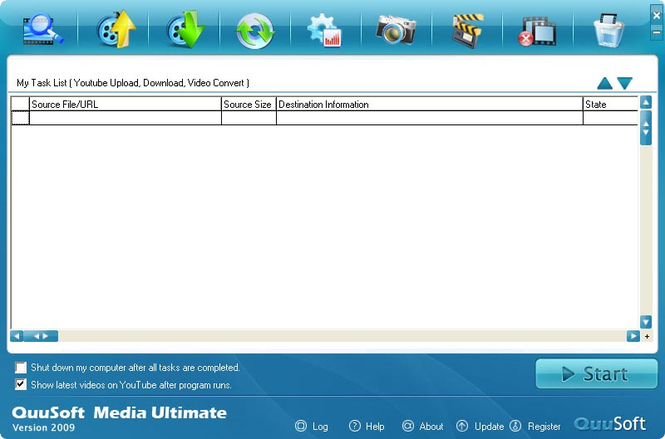Move task down with triangle arrow
Screen dimensions: 665x439
(624, 83)
